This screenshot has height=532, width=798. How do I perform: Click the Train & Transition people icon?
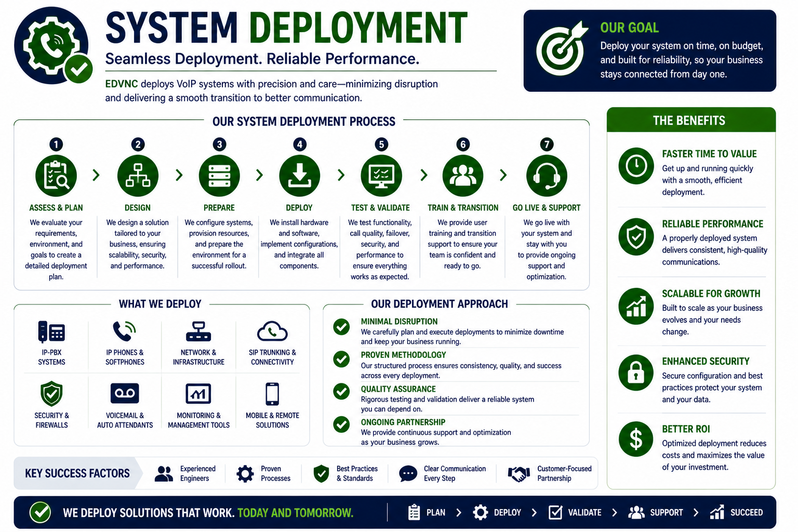463,176
